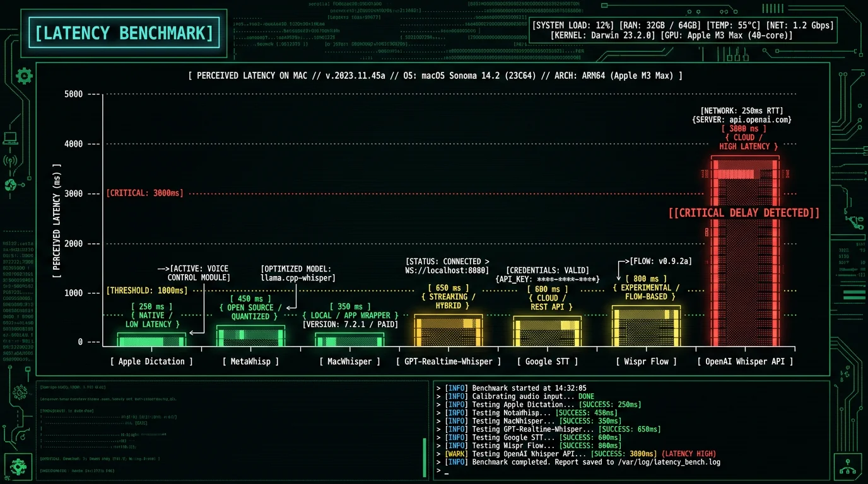Screen dimensions: 868x484
Task: Click the [NET: 1.2 Gbps] status readout
Action: pos(799,25)
